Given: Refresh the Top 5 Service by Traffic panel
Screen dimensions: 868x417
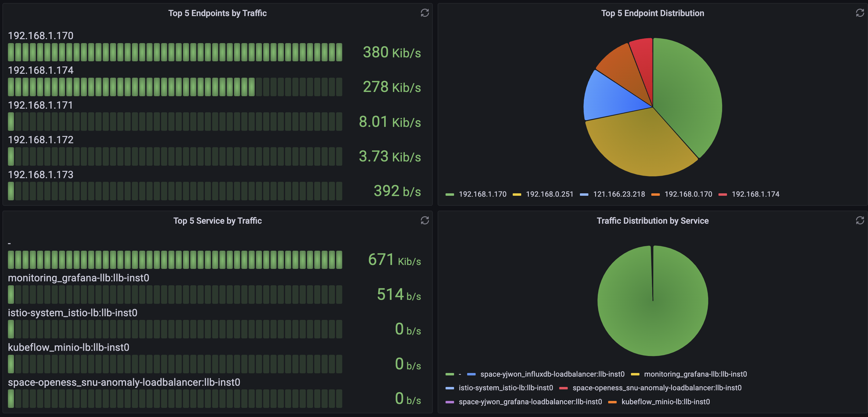Looking at the screenshot, I should 425,220.
